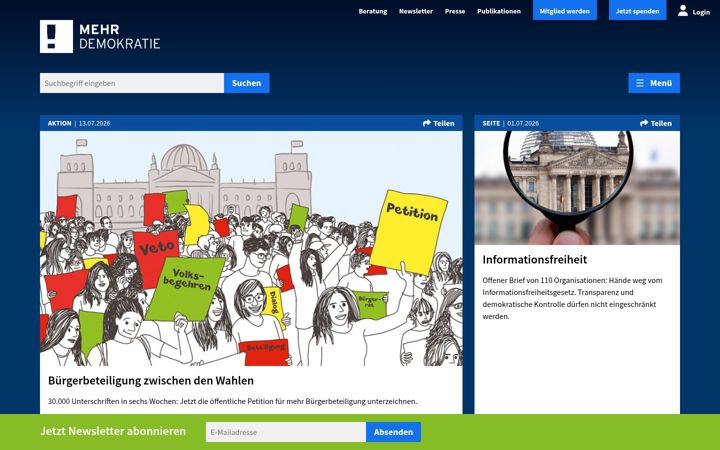Click the Jetzt spenden button
This screenshot has width=720, height=450.
(x=637, y=11)
